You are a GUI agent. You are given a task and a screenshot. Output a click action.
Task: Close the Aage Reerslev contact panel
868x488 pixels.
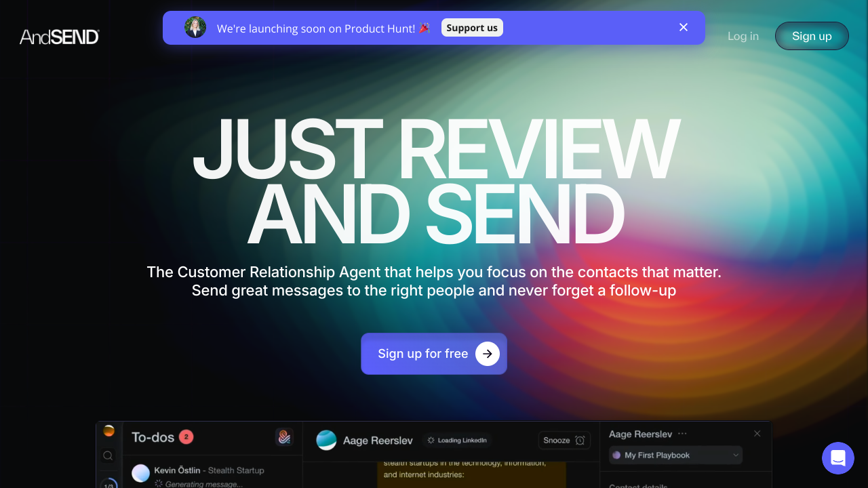757,434
